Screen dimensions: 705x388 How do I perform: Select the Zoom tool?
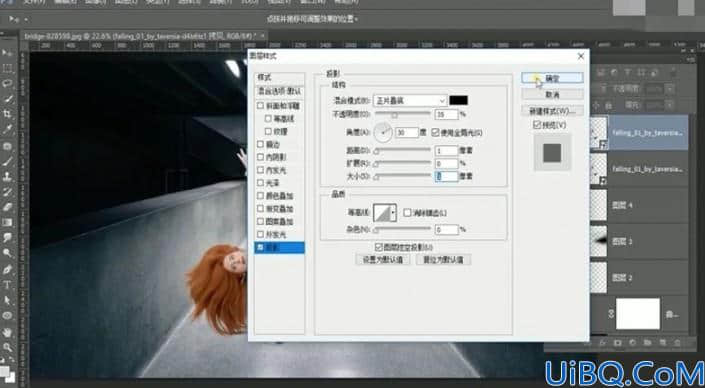click(x=7, y=347)
